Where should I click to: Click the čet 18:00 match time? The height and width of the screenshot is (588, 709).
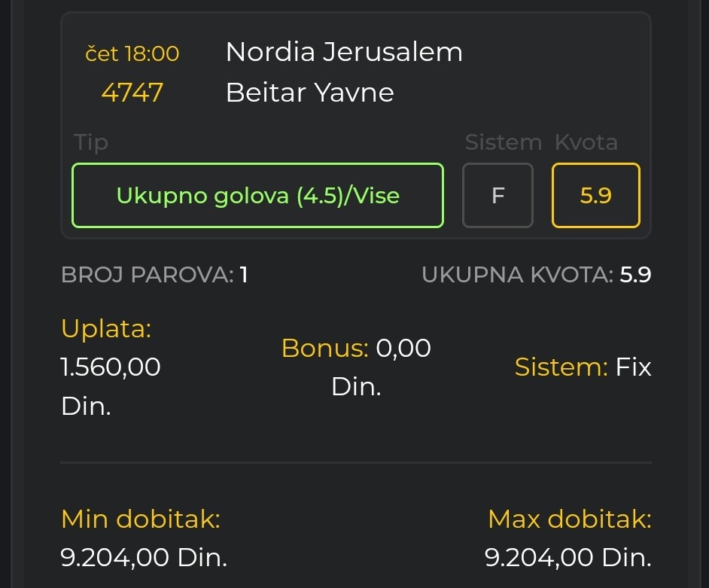pos(132,53)
